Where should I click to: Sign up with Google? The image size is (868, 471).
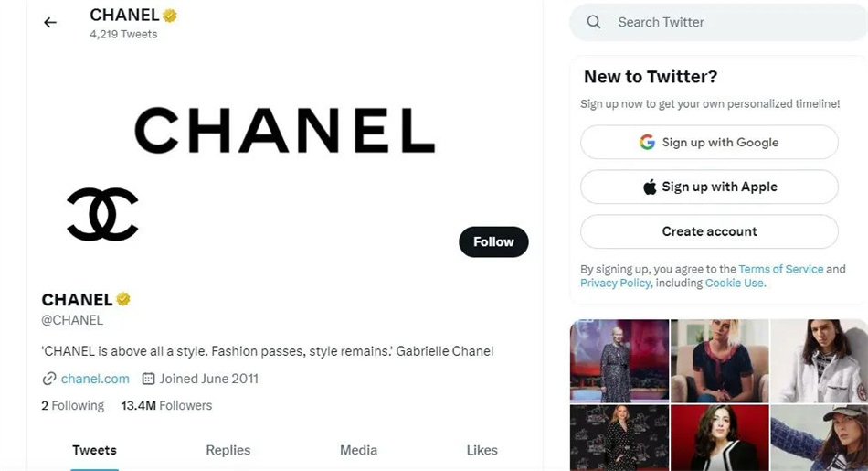709,143
